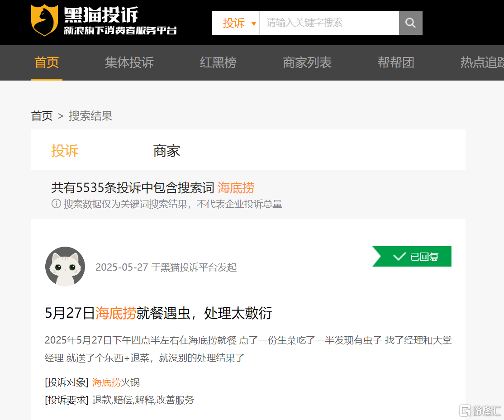This screenshot has width=504, height=420.
Task: Click the magnifier search button
Action: [x=410, y=23]
